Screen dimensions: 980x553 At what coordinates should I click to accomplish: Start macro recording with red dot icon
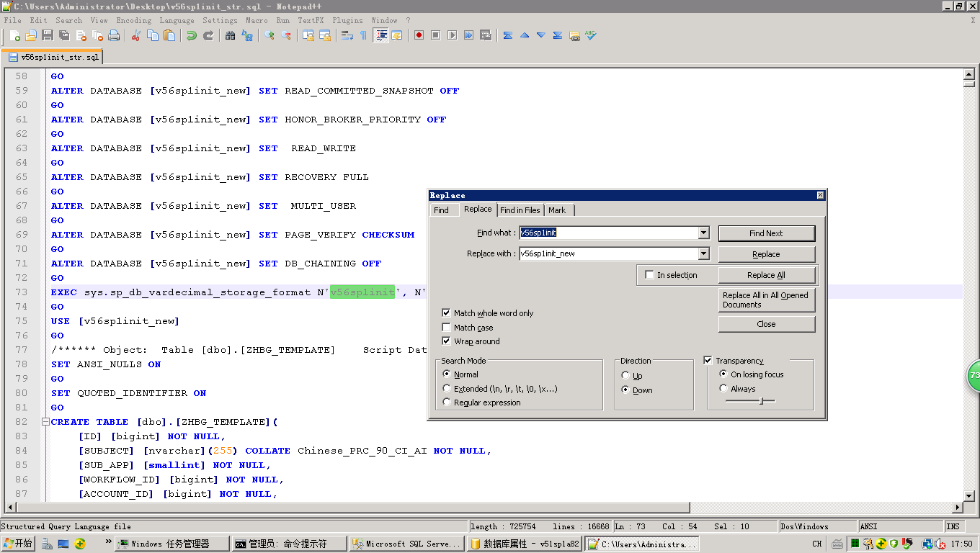pos(419,35)
